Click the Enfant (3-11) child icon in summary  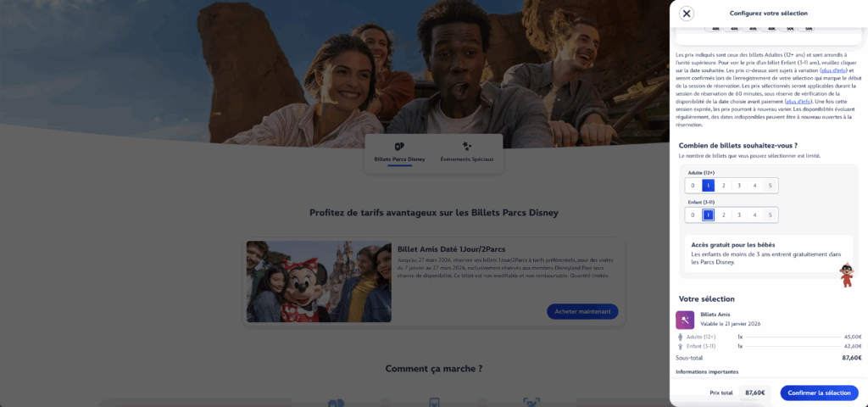[x=681, y=346]
